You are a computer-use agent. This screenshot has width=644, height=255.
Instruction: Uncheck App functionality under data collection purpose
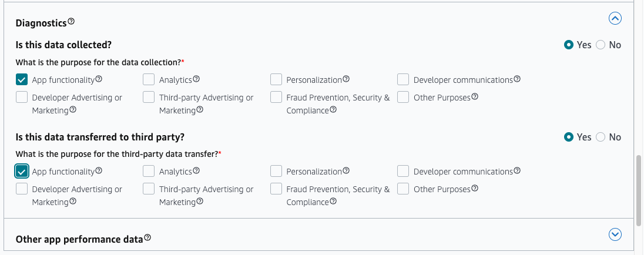click(x=21, y=79)
